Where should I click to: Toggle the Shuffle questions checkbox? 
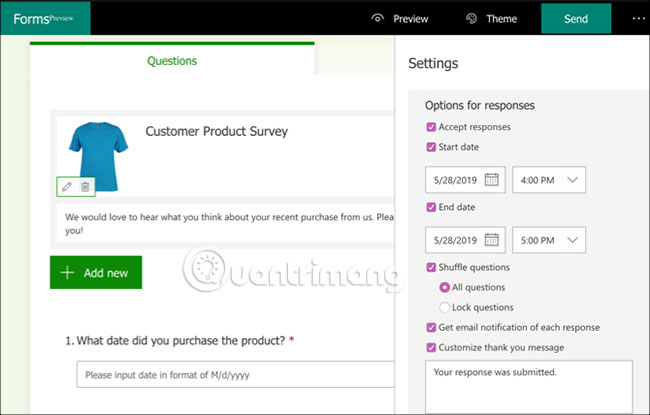(431, 267)
